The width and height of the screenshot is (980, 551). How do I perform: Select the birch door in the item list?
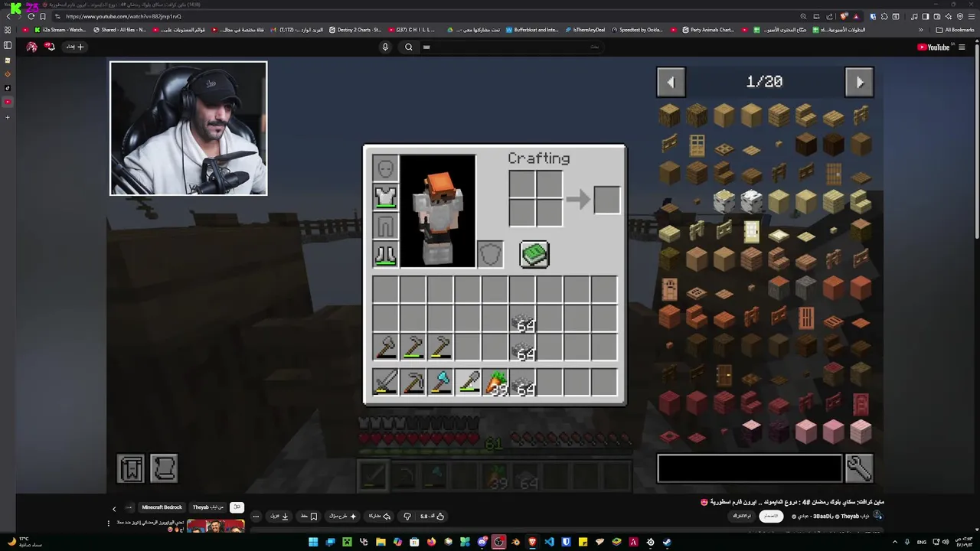751,231
